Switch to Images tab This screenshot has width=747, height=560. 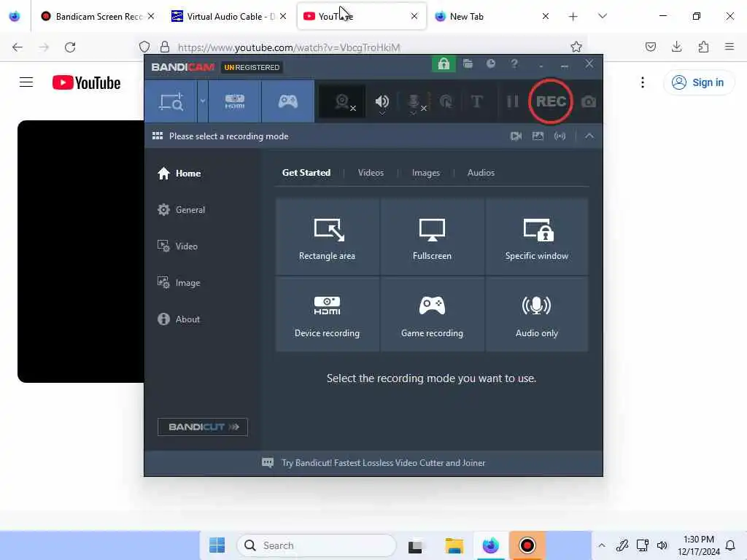click(x=426, y=173)
